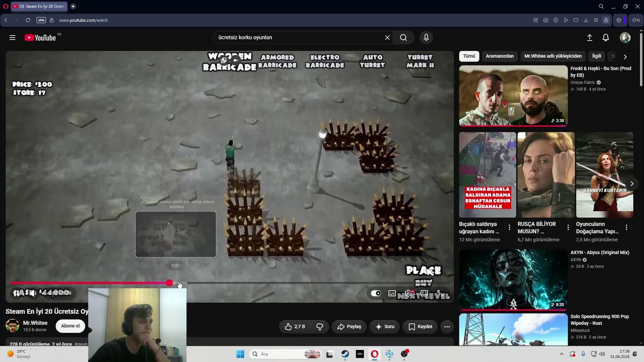The image size is (644, 362).
Task: Open the Mr.Whitee channel link
Action: [35, 323]
